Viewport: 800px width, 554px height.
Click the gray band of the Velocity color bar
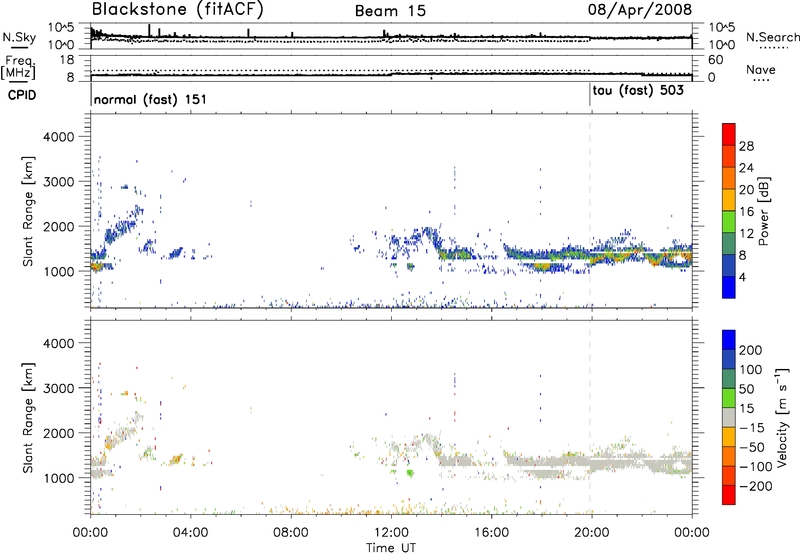coord(729,418)
